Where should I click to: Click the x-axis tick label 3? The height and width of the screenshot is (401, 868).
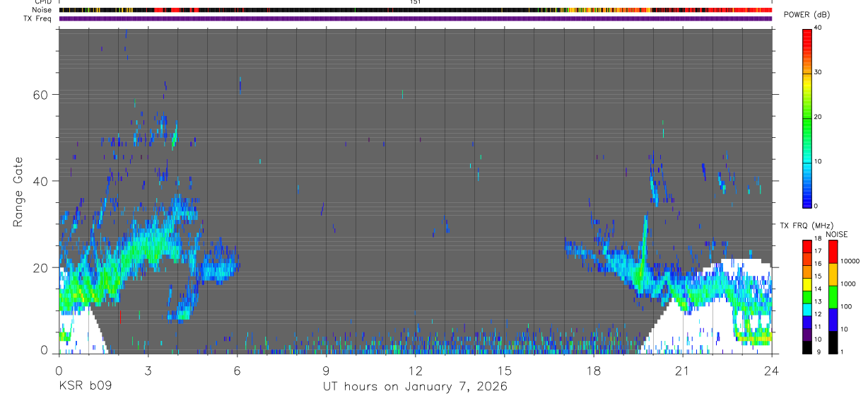click(x=148, y=371)
